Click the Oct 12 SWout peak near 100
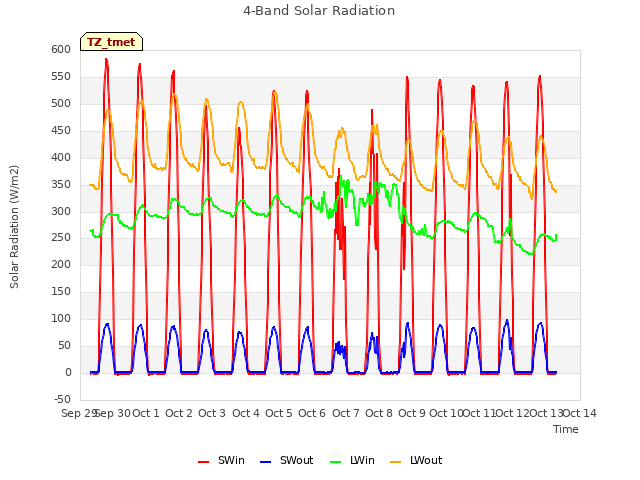 (507, 321)
